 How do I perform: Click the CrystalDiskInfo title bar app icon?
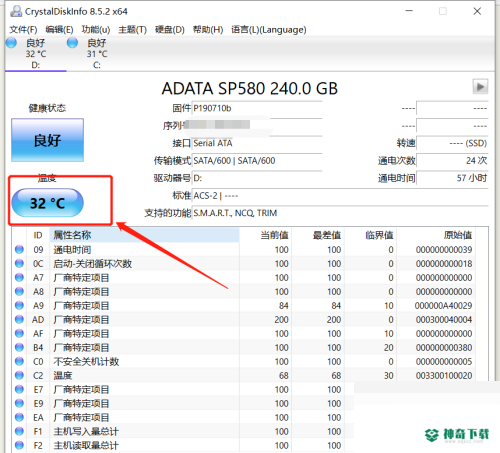pos(16,12)
